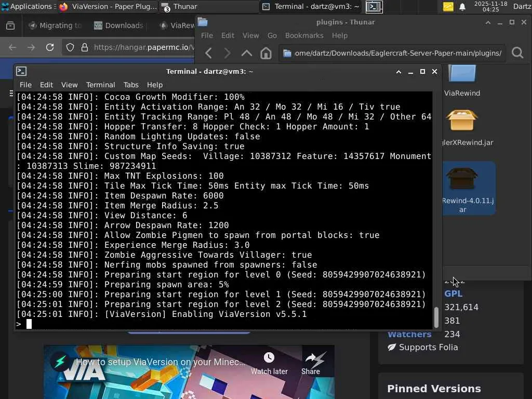Switch to ViaVersion Firefox window in taskbar
This screenshot has width=532, height=399.
click(108, 6)
